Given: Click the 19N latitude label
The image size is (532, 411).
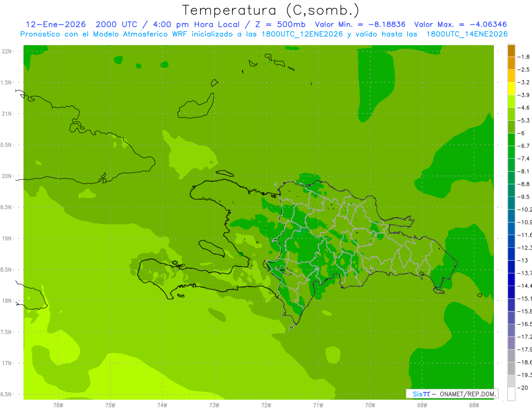Looking at the screenshot, I should (8, 239).
